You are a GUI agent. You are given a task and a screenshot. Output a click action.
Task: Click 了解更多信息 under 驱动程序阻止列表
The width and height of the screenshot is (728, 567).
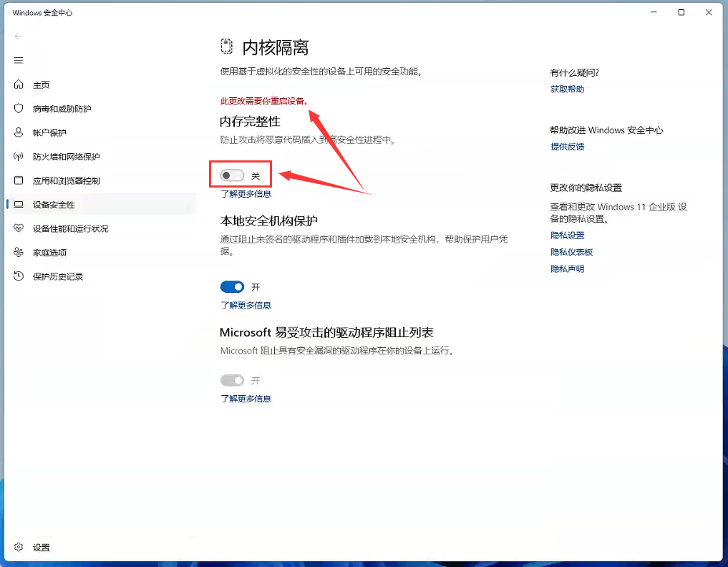point(246,399)
